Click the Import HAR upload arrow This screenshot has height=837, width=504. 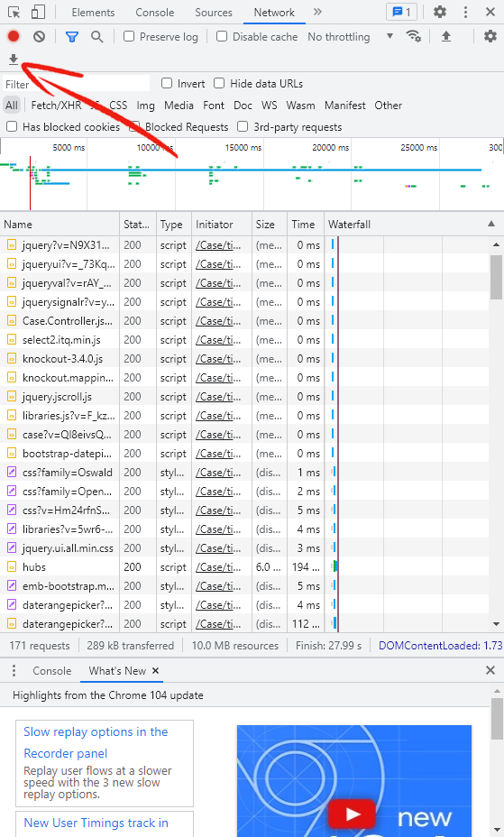click(446, 36)
